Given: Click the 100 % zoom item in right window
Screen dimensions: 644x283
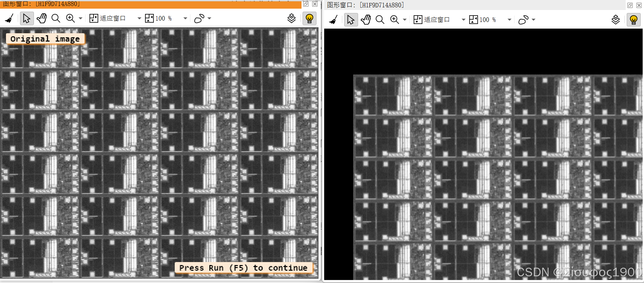Looking at the screenshot, I should (x=483, y=20).
